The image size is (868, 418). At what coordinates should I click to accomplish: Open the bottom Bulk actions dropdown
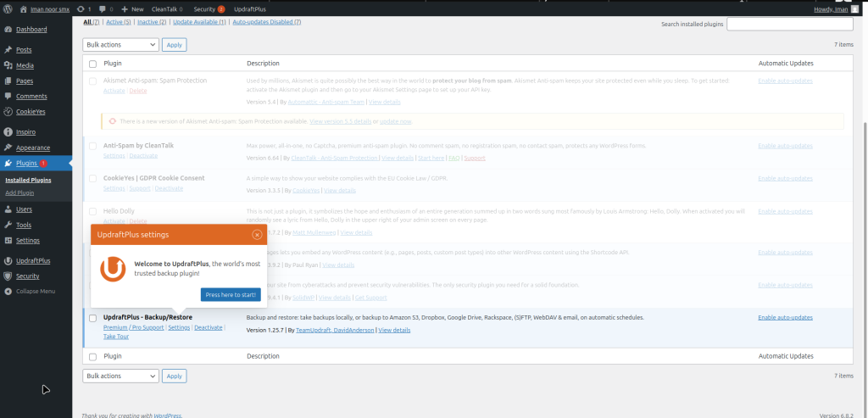[120, 376]
